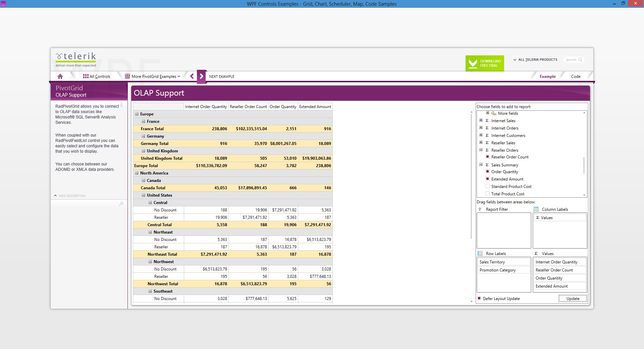Click Reseller Order Count column header
Screen dimensions: 644x349
pyautogui.click(x=248, y=107)
